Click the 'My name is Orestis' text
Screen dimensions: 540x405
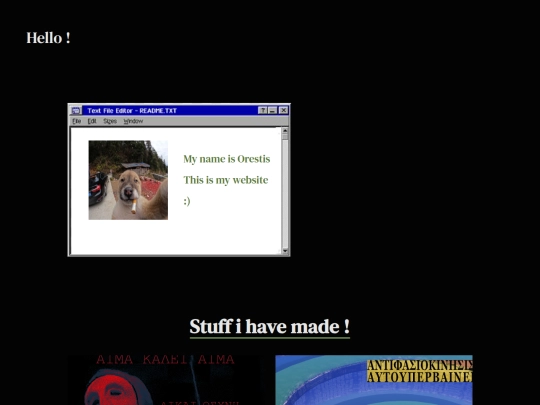click(227, 159)
